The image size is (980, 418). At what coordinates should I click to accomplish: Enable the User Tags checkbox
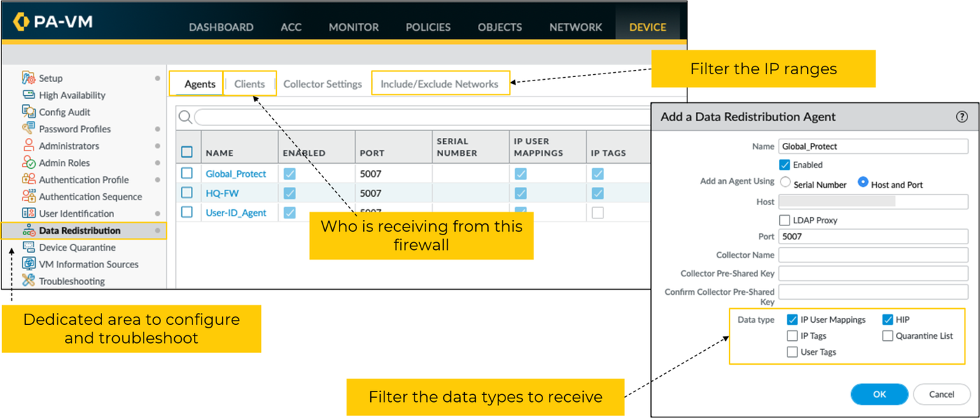point(792,352)
